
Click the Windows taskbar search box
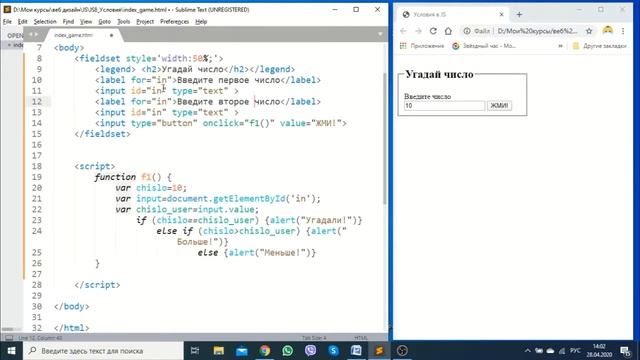tap(103, 351)
